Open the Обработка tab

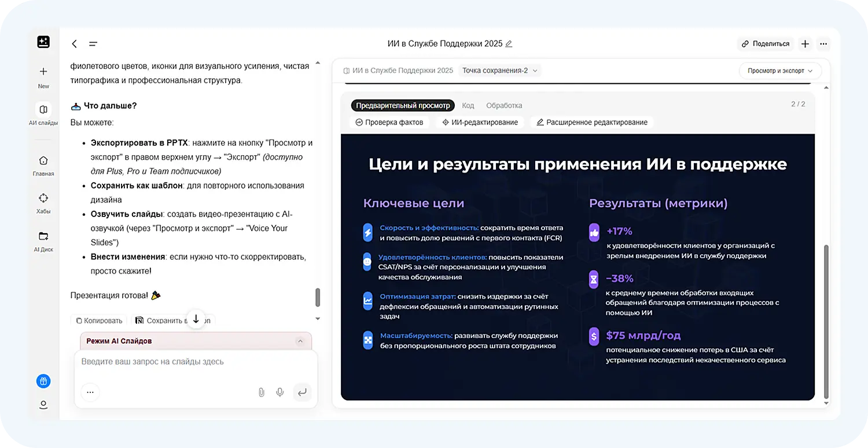[x=503, y=105]
